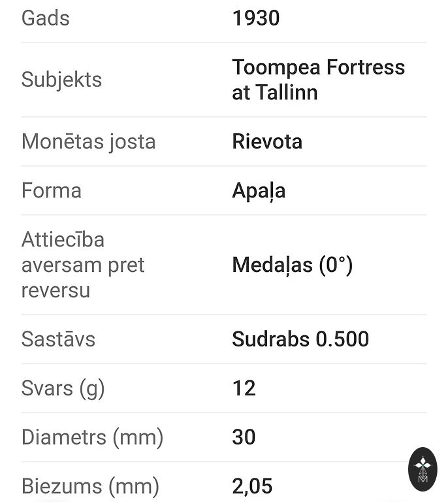
Task: Click the 'Rievota' edge value
Action: click(x=267, y=142)
